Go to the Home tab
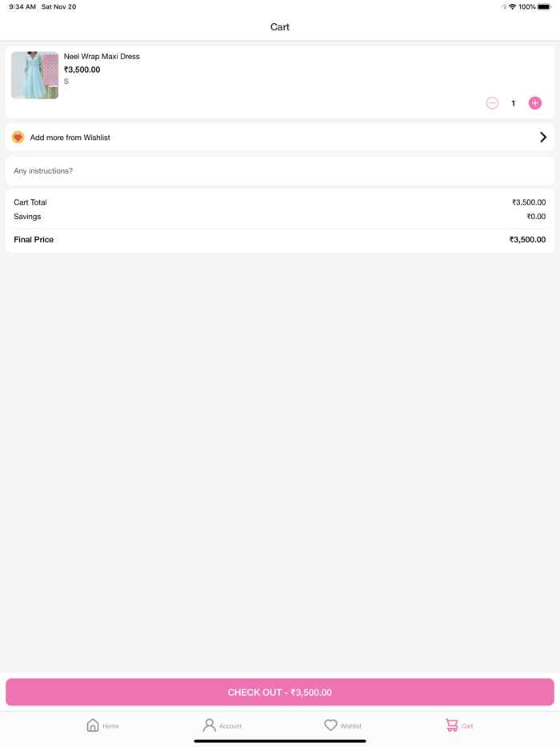The width and height of the screenshot is (560, 747). coord(102,725)
